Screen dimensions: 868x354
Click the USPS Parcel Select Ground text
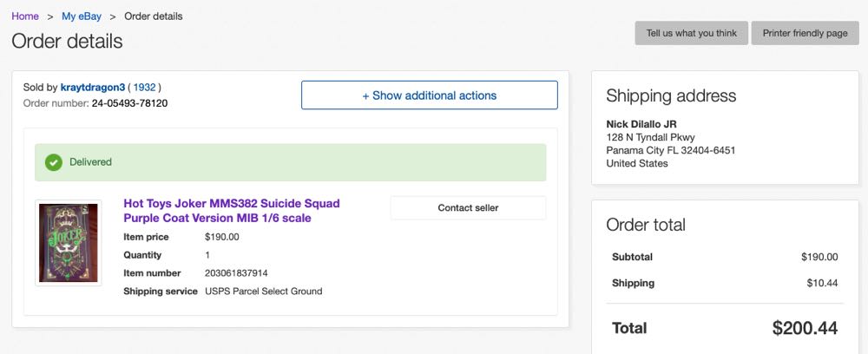tap(263, 292)
